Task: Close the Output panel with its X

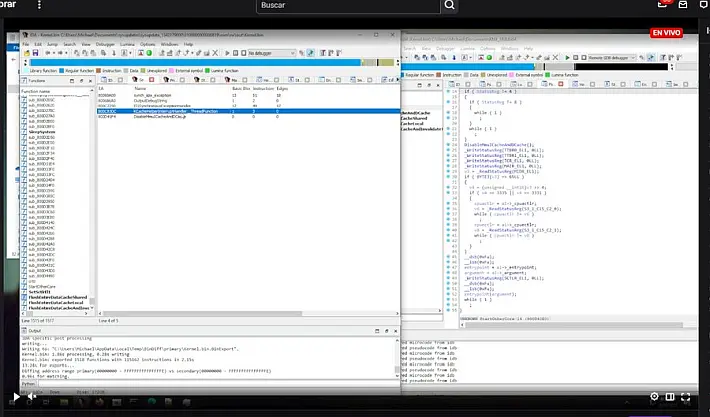Action: [395, 331]
